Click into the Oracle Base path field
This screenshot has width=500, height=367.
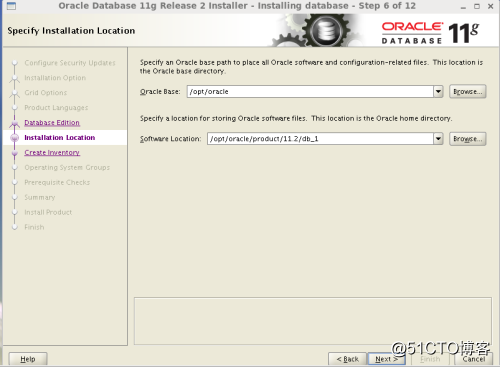coord(310,91)
